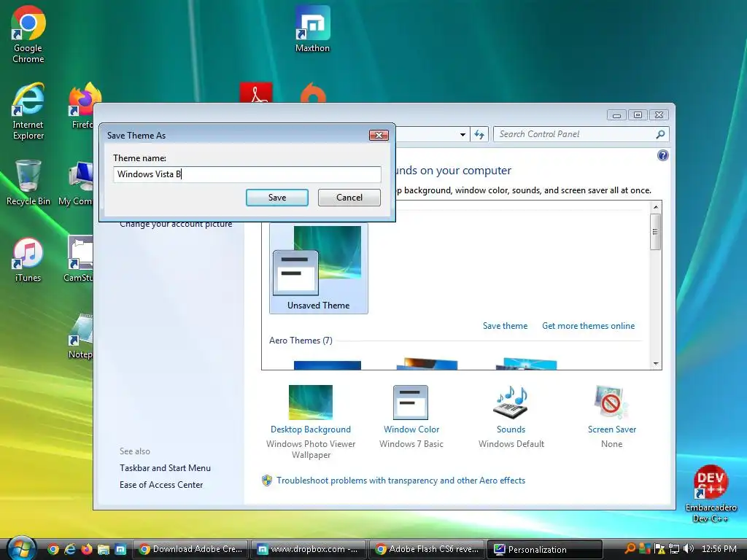
Task: Click the shield icon next to Troubleshoot
Action: tap(267, 480)
